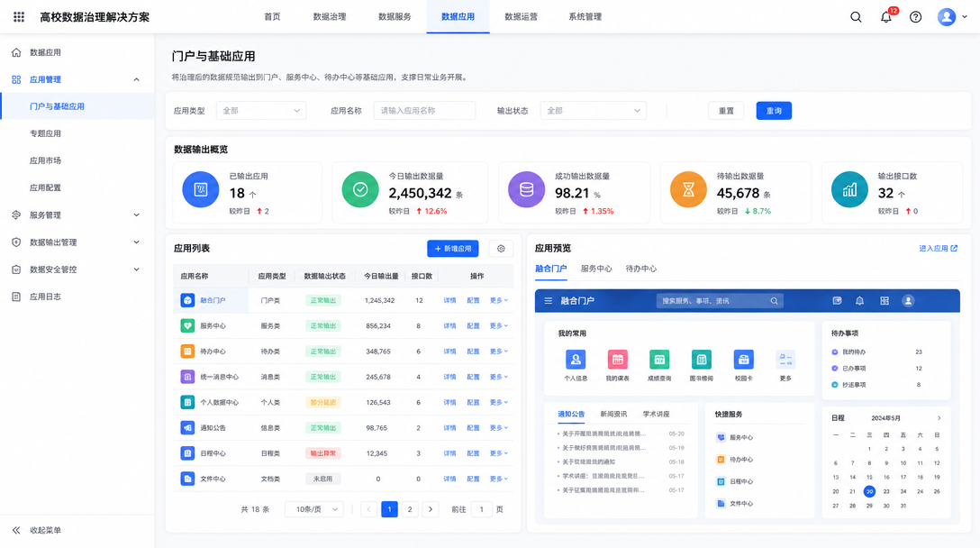Click next page arrow in pagination
Screen dimensions: 980x548
(x=431, y=509)
